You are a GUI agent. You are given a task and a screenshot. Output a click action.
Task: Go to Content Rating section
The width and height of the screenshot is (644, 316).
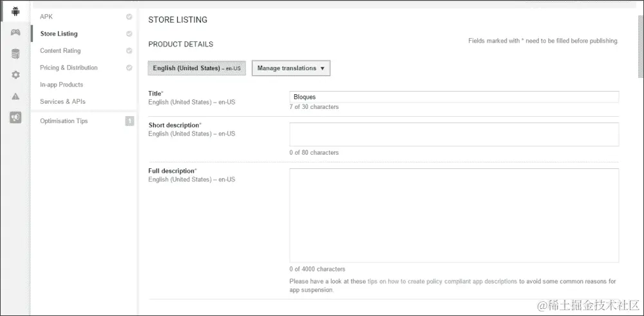pyautogui.click(x=61, y=50)
